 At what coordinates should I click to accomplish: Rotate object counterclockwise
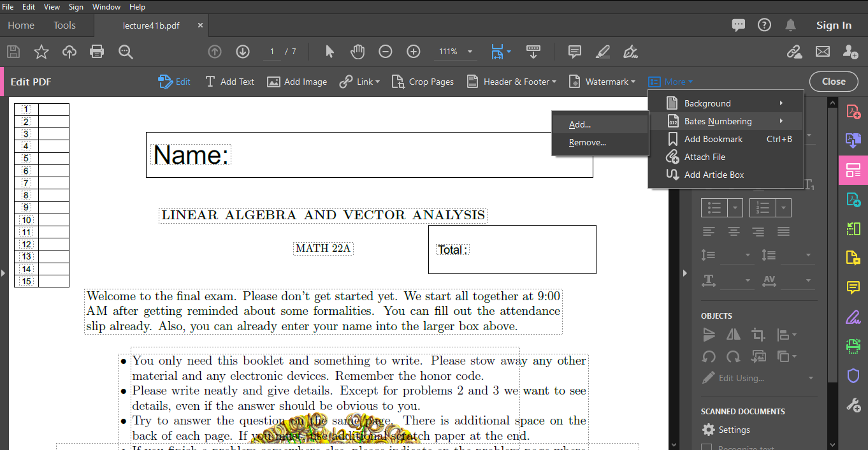point(709,357)
